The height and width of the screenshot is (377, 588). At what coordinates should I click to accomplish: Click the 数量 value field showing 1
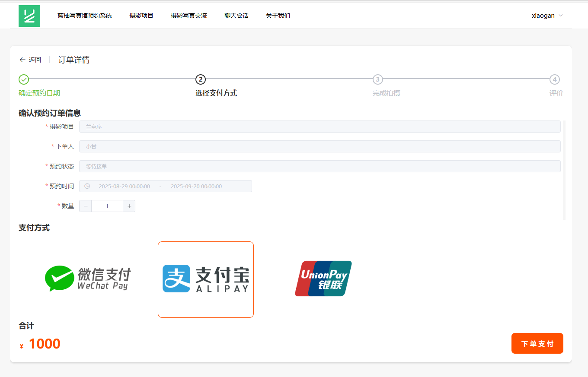coord(107,206)
